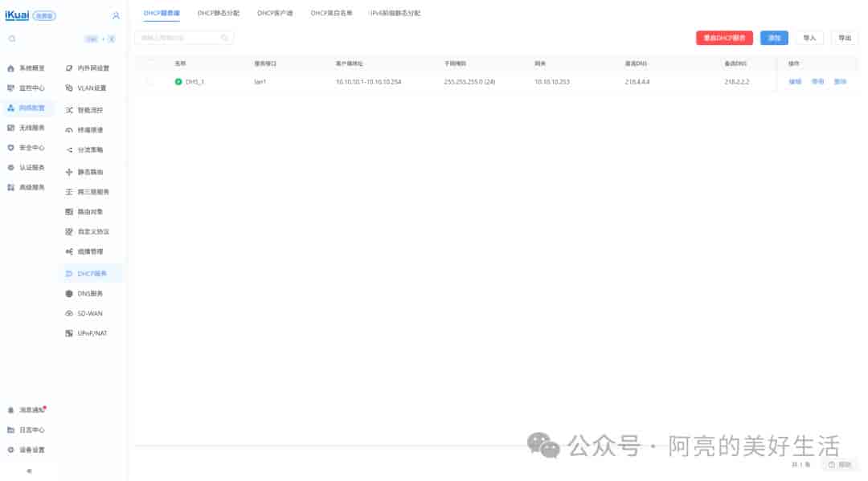Viewport: 868px width, 481px height.
Task: Open 路由对象 routing objects page
Action: 84,212
